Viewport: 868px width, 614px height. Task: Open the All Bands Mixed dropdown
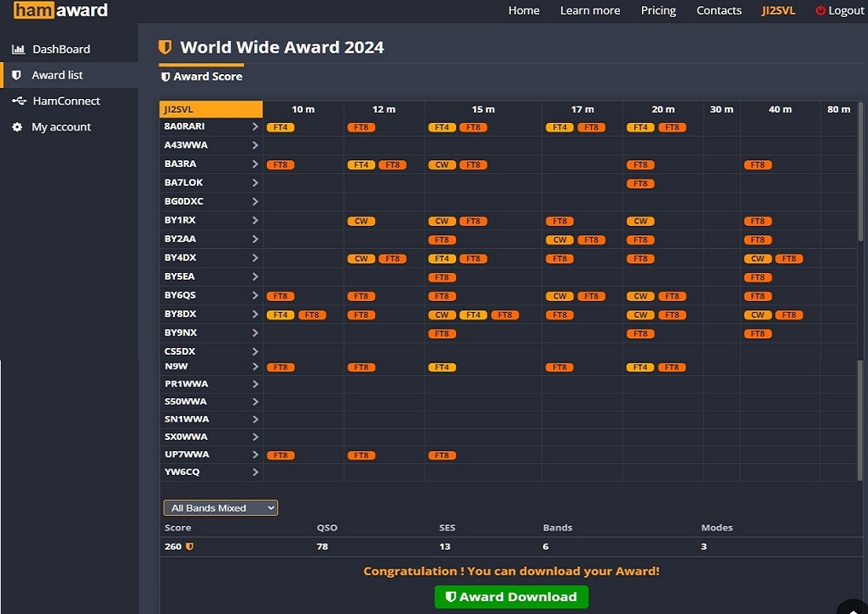click(x=220, y=507)
